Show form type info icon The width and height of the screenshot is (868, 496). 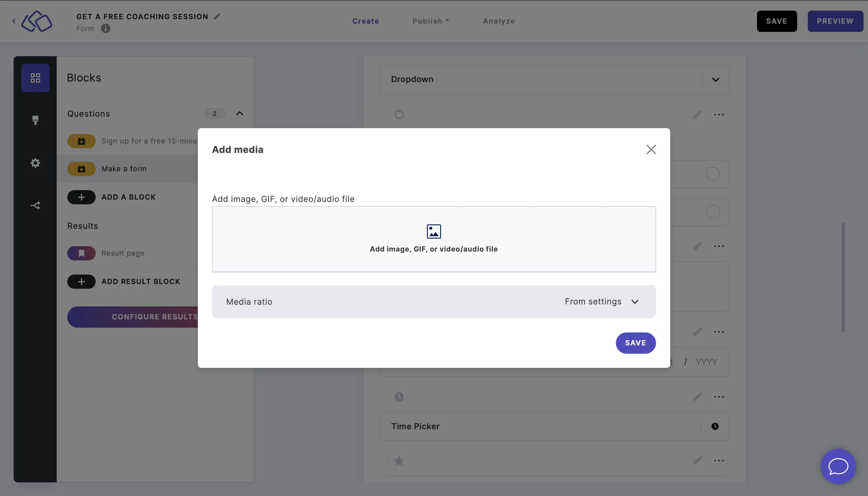pyautogui.click(x=106, y=28)
